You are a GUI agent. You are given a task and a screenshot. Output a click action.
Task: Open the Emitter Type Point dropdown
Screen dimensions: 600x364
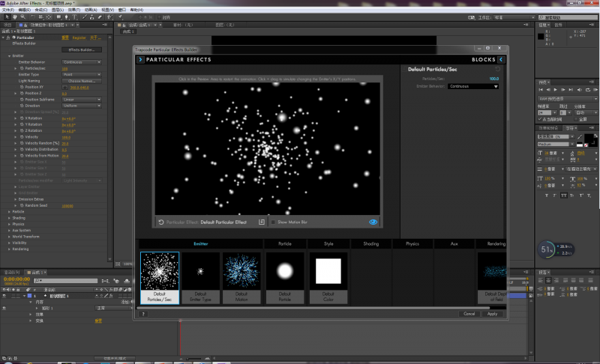[x=82, y=74]
